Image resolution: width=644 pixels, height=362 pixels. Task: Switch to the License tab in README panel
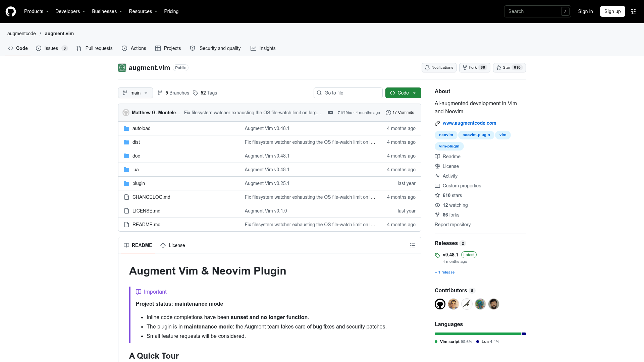[x=173, y=245]
